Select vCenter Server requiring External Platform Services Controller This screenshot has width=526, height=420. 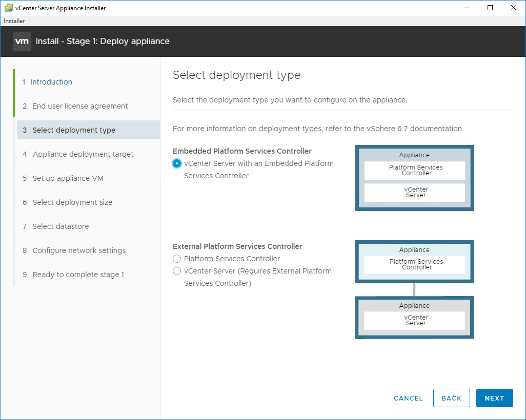pos(177,271)
